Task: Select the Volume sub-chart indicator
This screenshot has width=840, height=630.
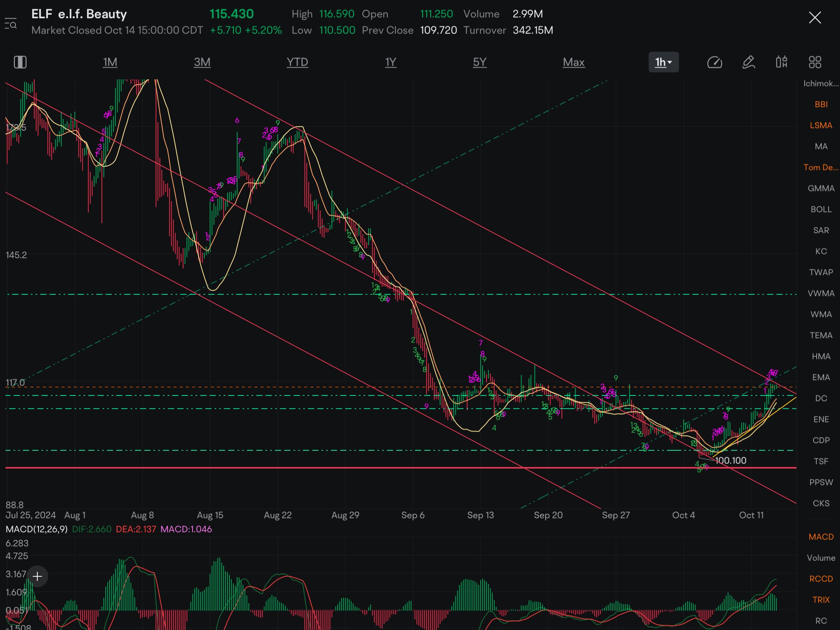Action: click(821, 558)
